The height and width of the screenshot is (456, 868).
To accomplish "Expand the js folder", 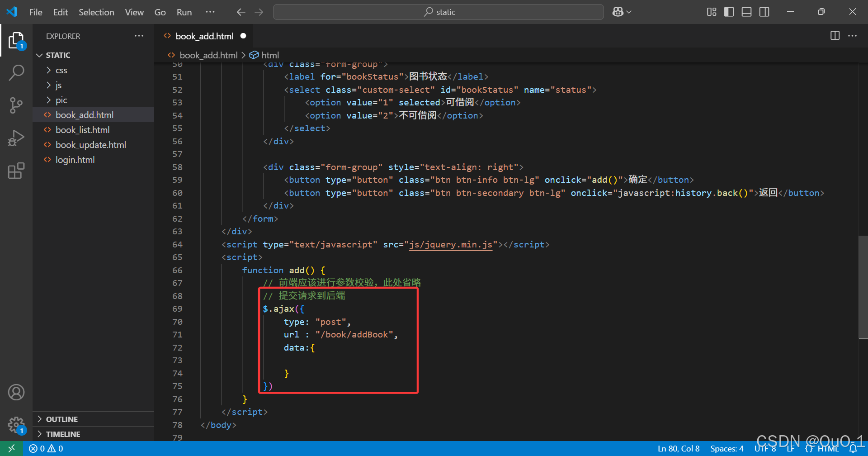I will tap(58, 85).
